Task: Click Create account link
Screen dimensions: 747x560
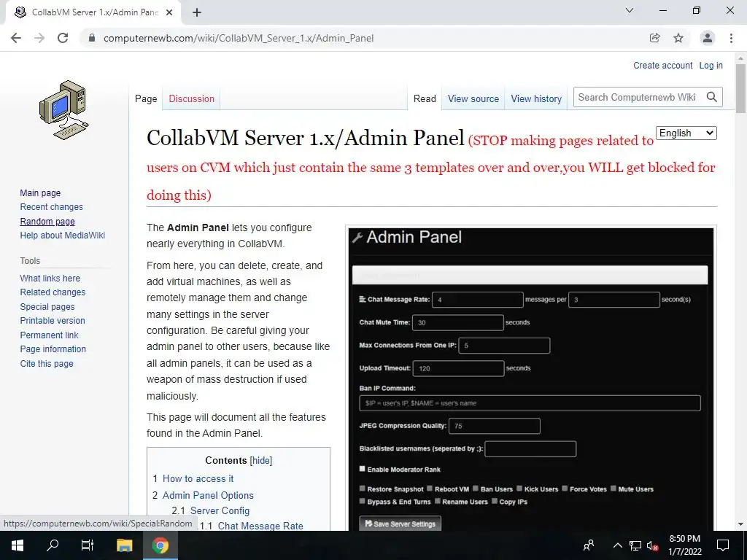Action: coord(662,66)
